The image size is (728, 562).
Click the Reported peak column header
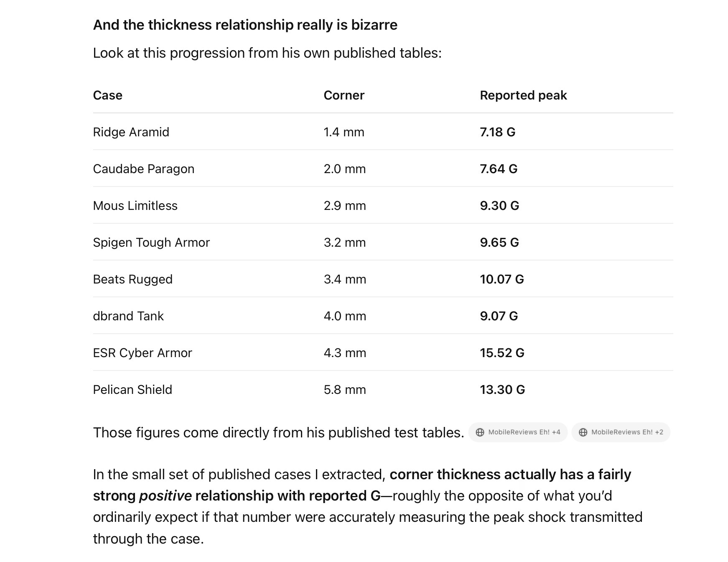[x=523, y=95]
